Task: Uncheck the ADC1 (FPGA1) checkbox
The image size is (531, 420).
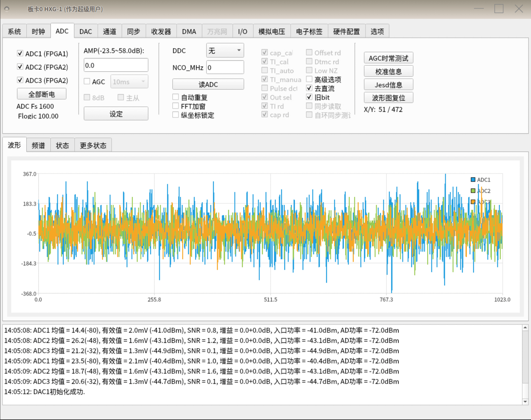Action: pos(20,53)
